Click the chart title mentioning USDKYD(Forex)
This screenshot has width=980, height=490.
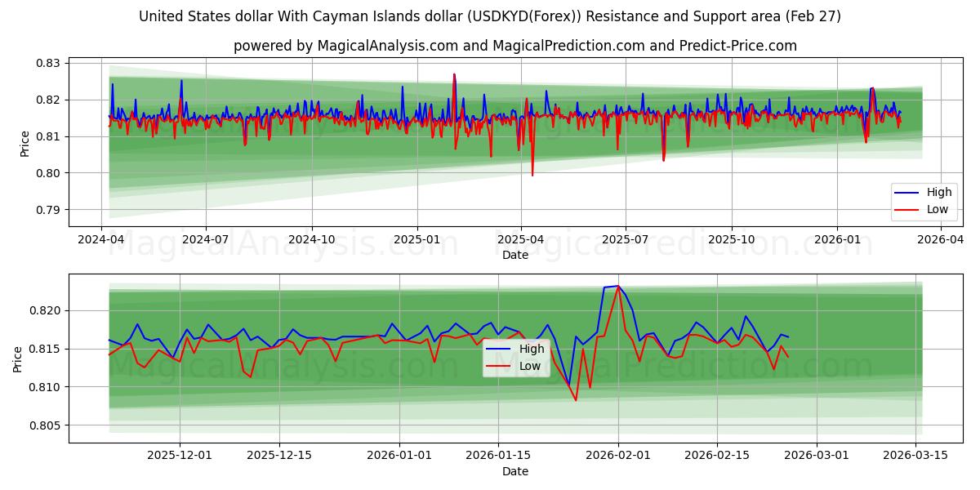490,16
